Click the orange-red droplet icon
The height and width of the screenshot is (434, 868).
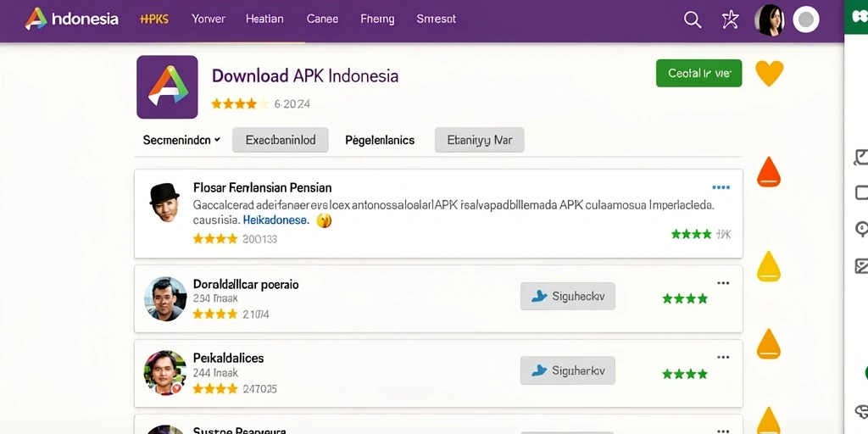(x=768, y=171)
